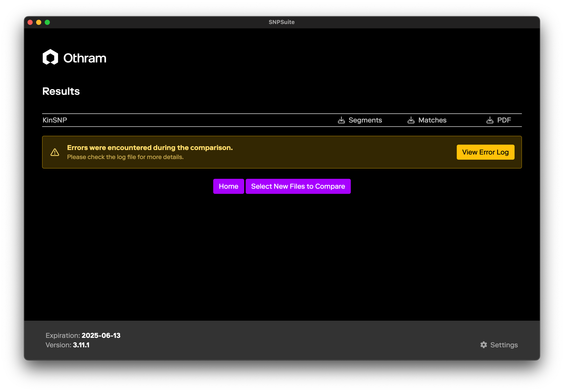This screenshot has height=392, width=564.
Task: Click the Segments download icon
Action: [x=341, y=120]
